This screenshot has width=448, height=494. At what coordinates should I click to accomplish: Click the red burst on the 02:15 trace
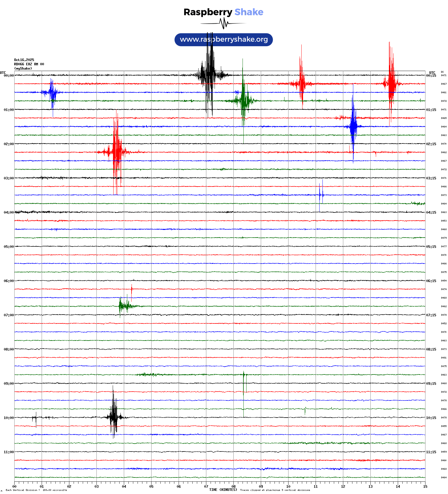[x=117, y=152]
